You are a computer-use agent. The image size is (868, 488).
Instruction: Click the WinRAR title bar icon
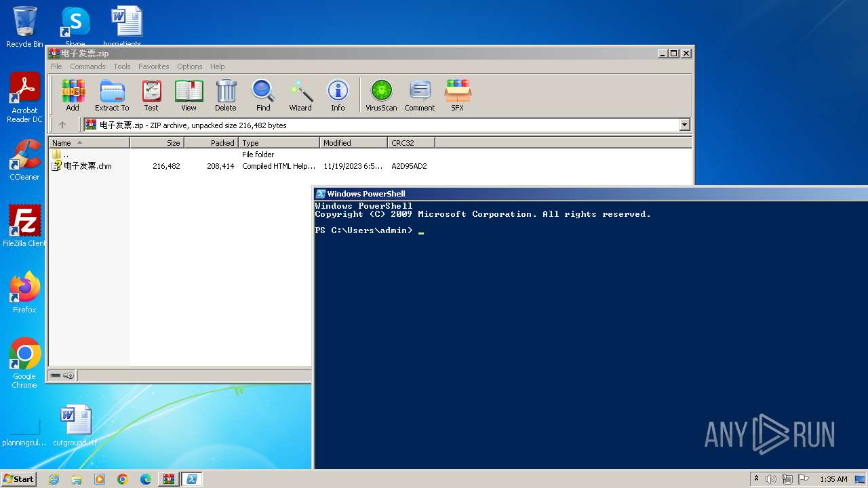[x=54, y=54]
